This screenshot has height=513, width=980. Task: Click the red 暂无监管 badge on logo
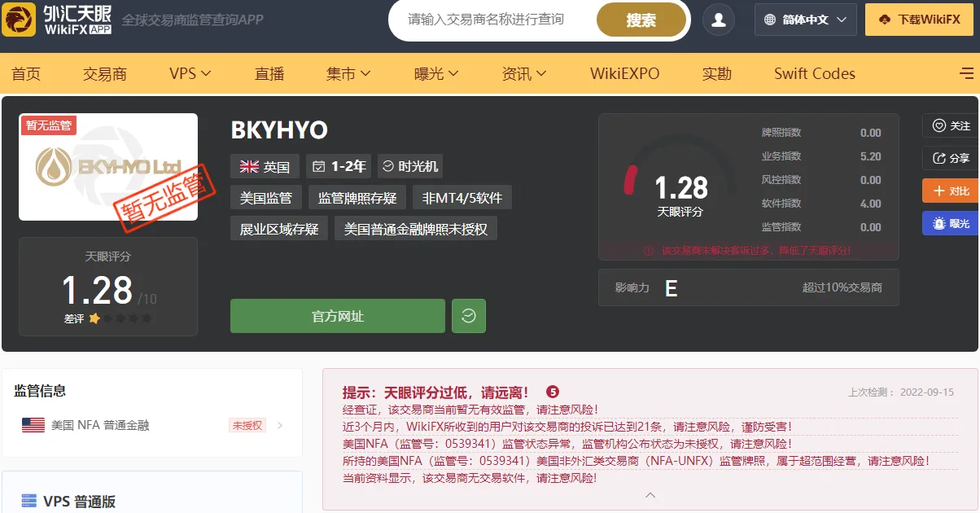tap(49, 125)
